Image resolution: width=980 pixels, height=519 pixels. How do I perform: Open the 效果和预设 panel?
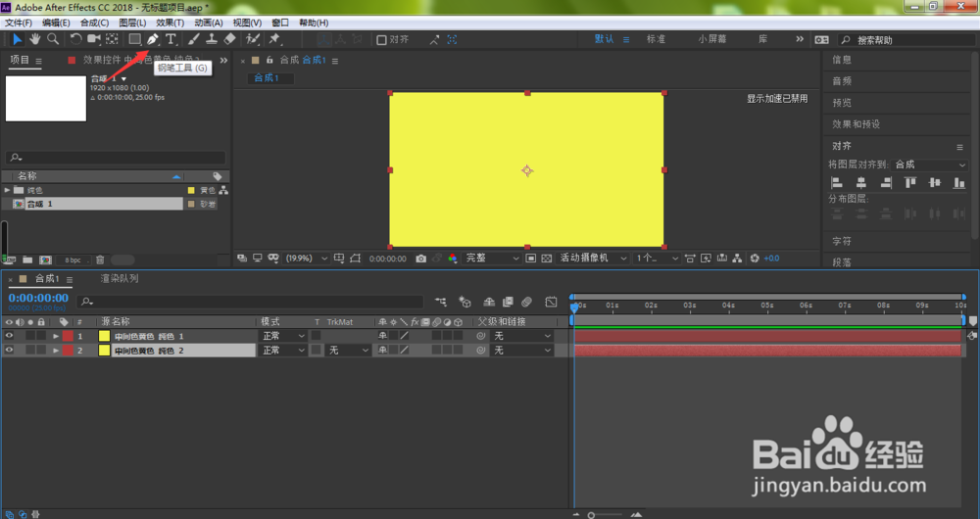[x=856, y=124]
